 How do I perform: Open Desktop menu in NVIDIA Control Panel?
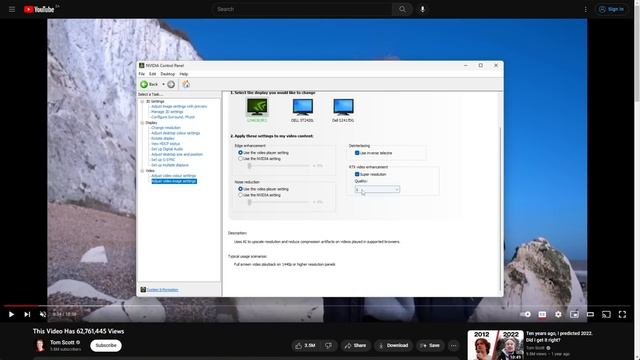167,74
